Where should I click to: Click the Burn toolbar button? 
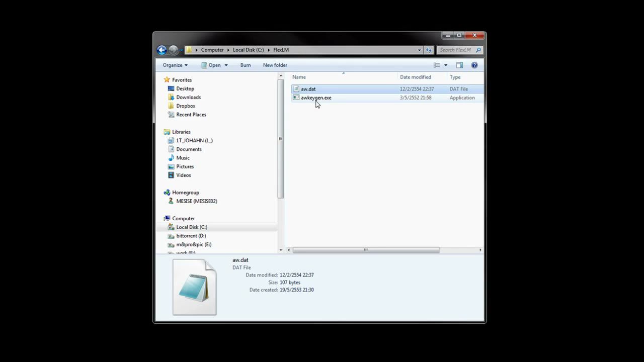point(246,65)
